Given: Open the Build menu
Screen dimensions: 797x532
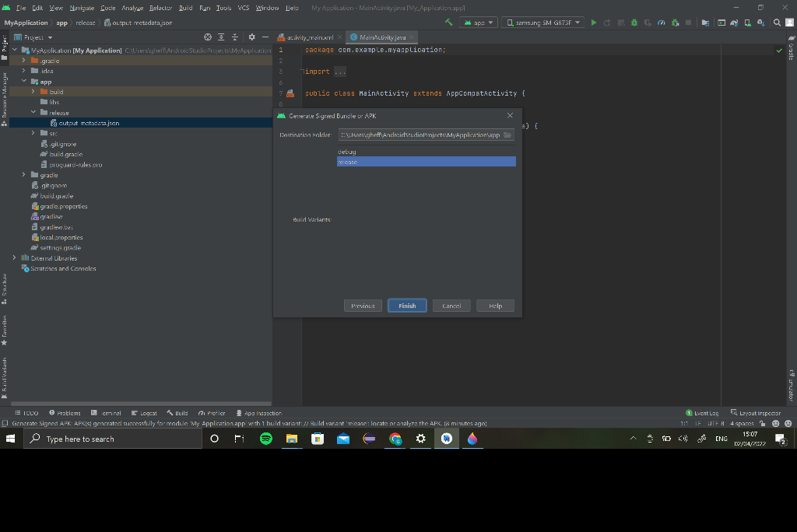Looking at the screenshot, I should [185, 8].
